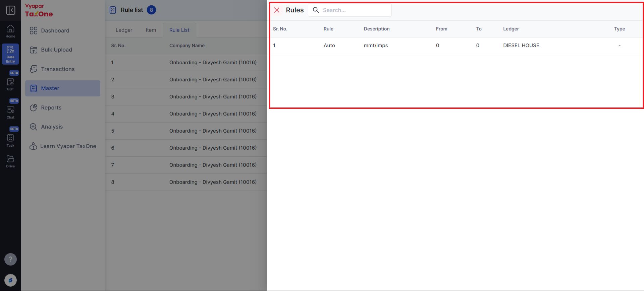
Task: Open Home in the left rail
Action: [10, 31]
